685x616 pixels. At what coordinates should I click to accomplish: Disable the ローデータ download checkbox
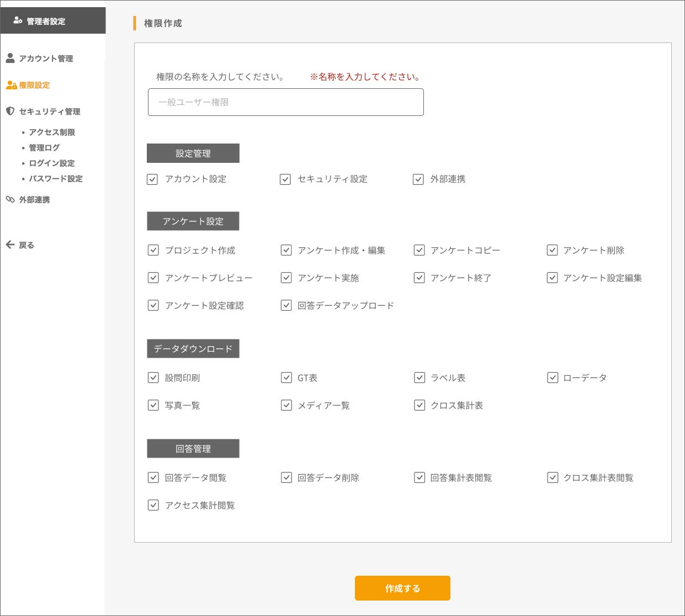[552, 378]
